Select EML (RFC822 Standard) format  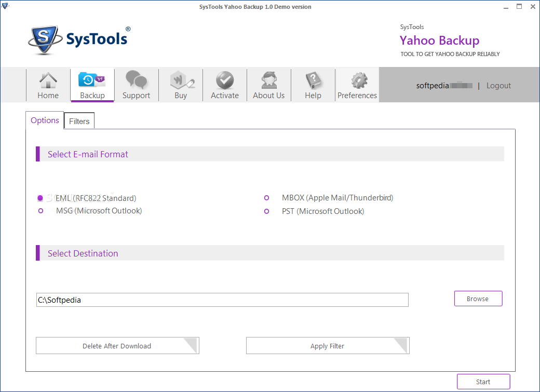(x=40, y=198)
